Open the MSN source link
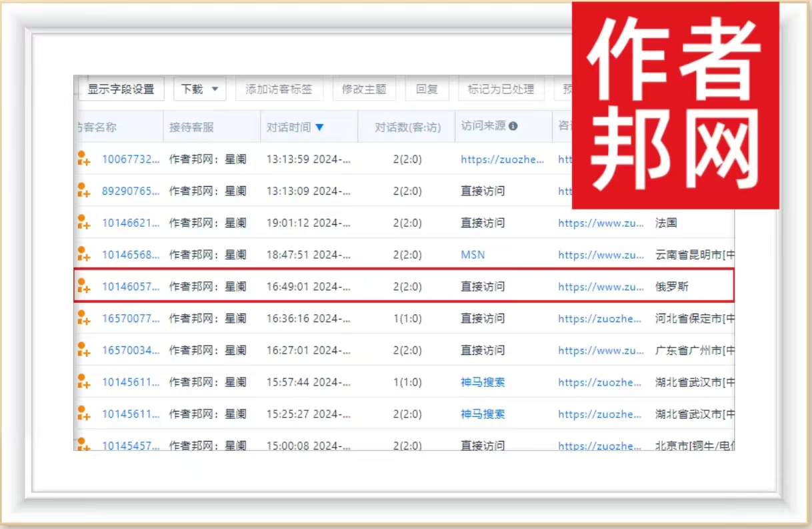812x529 pixels. (473, 254)
